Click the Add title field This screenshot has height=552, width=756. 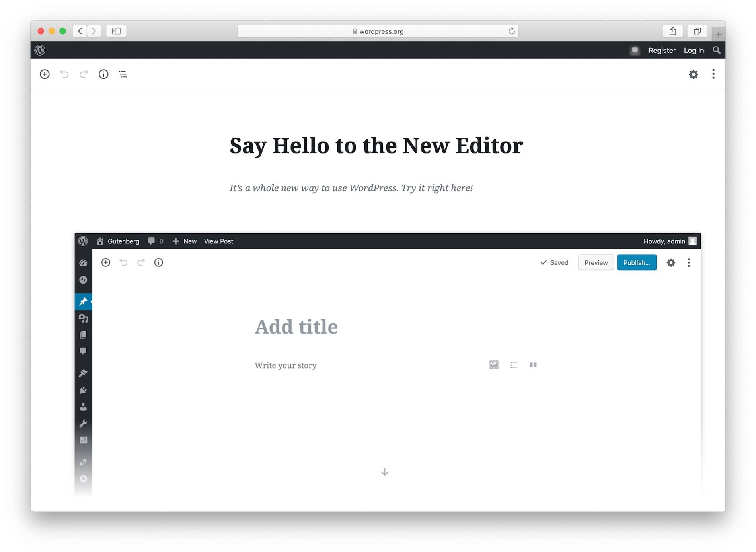[296, 327]
